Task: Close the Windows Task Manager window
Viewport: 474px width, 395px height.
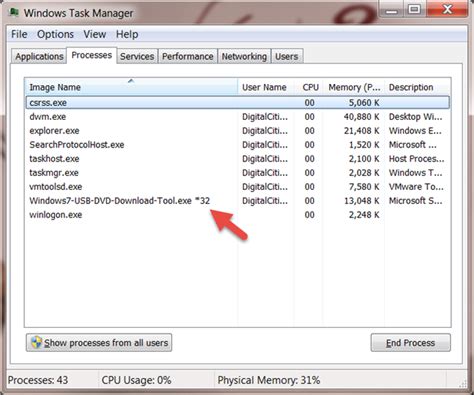Action: click(447, 9)
